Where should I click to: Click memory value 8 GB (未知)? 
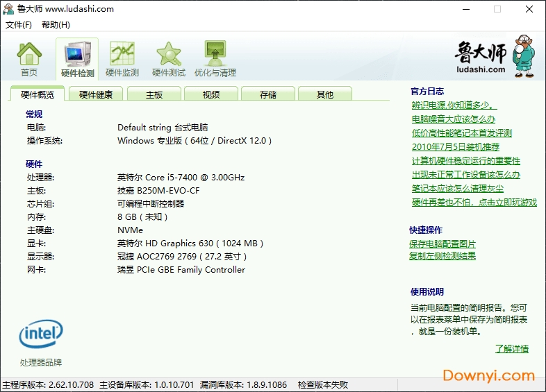(142, 217)
